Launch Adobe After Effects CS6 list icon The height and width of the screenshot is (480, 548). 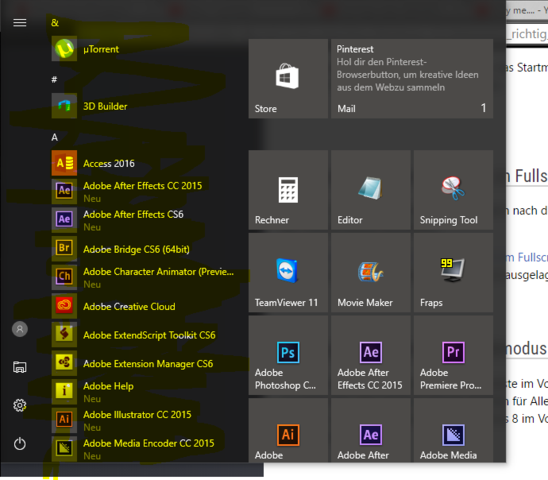pos(64,220)
